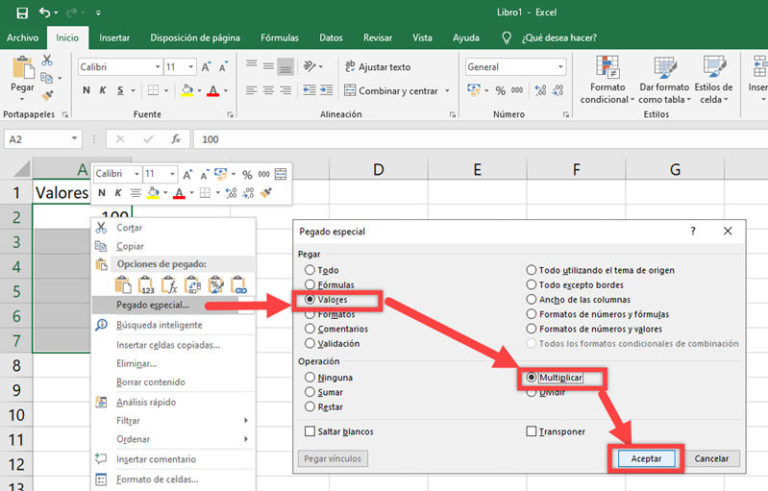Open Formato condicional menu
Screen dimensions: 768x491
coord(607,79)
